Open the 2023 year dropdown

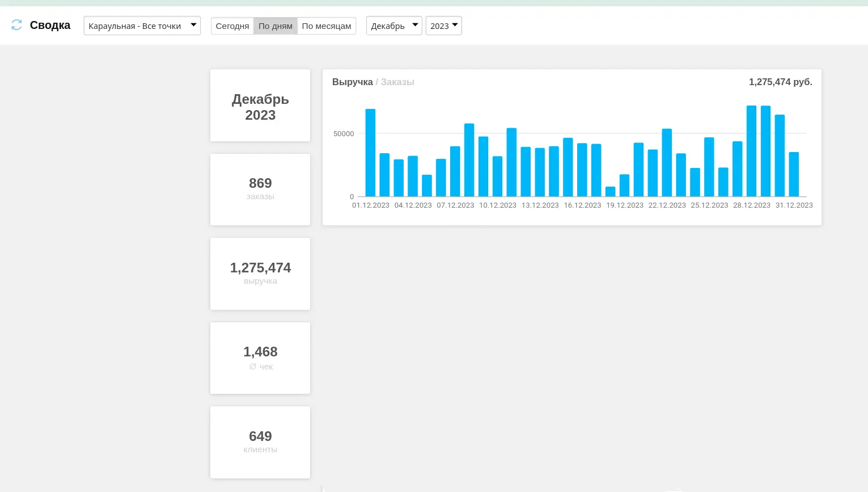pos(443,26)
